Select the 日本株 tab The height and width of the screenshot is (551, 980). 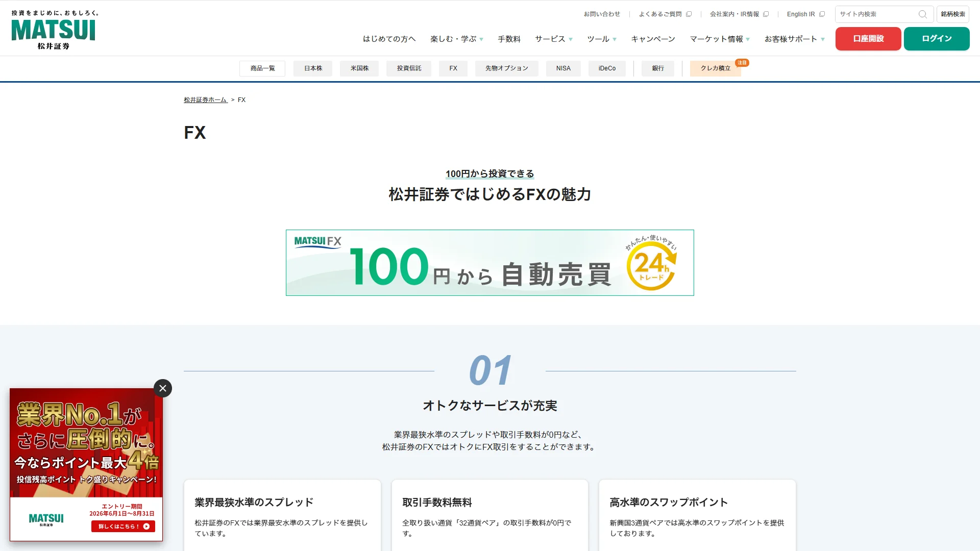click(313, 68)
